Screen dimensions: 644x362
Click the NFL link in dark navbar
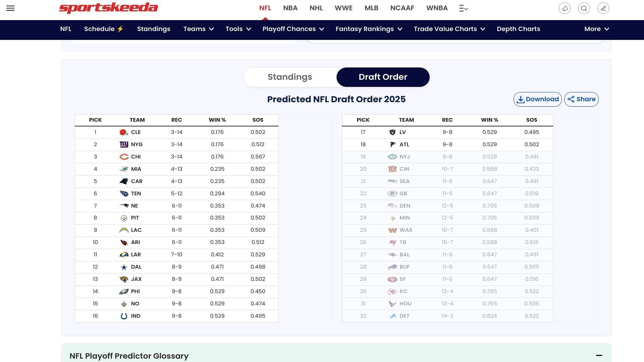(66, 29)
